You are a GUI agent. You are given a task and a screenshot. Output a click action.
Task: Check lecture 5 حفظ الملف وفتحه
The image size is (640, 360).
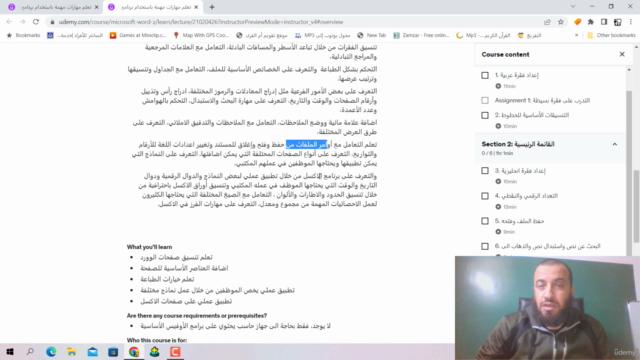tap(485, 221)
